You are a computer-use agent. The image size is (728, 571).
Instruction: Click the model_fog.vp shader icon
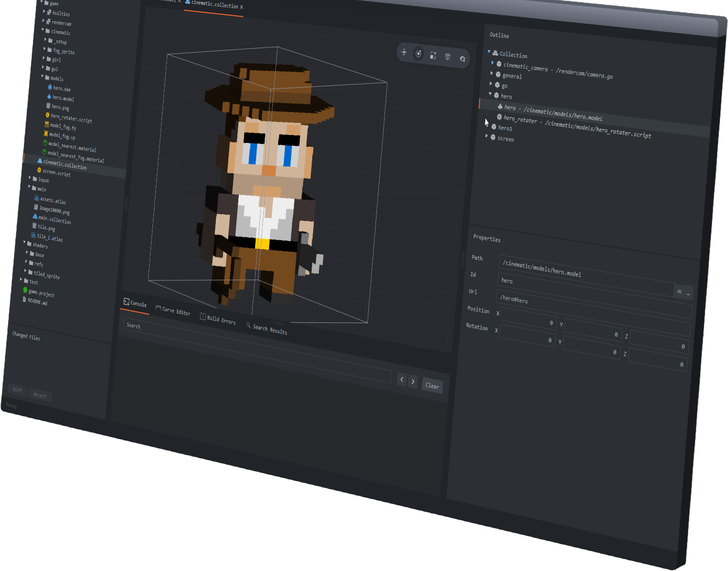click(x=46, y=133)
